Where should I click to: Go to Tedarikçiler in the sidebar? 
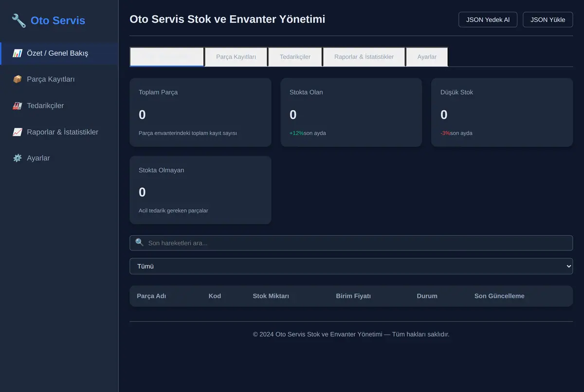coord(59,106)
